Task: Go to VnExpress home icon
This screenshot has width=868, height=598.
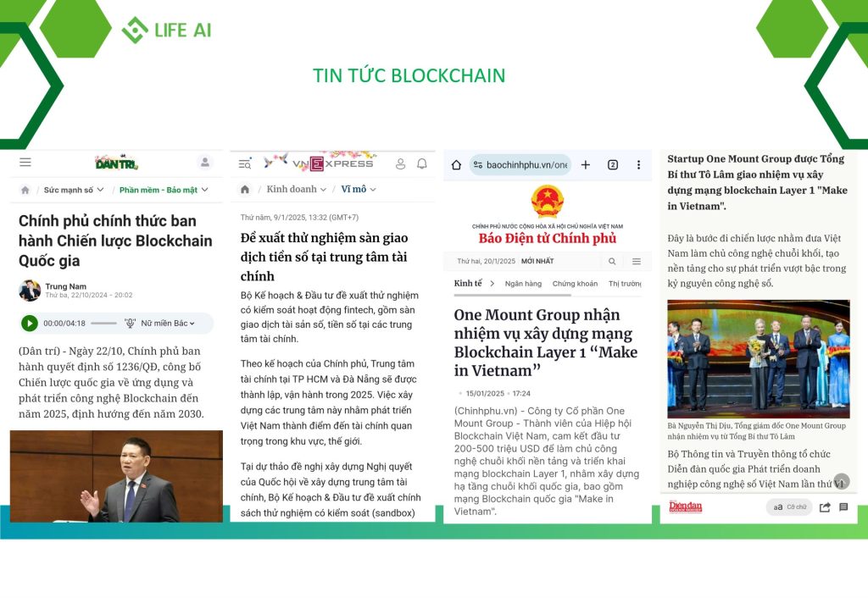Action: pos(245,189)
